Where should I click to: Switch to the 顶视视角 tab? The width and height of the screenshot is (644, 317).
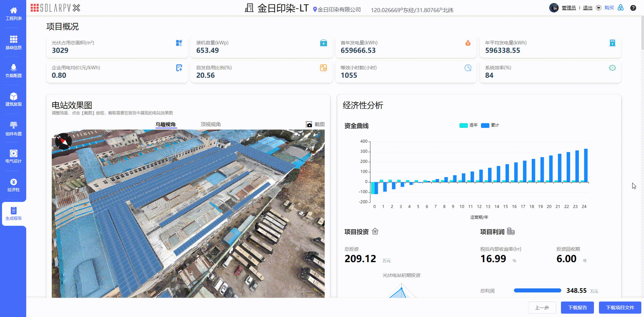coord(211,124)
